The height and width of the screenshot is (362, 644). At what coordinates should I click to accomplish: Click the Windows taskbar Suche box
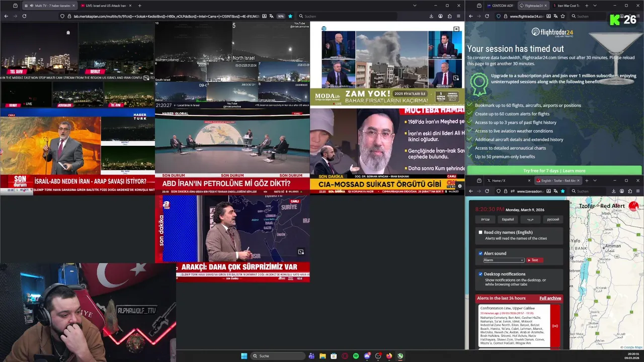click(x=278, y=356)
